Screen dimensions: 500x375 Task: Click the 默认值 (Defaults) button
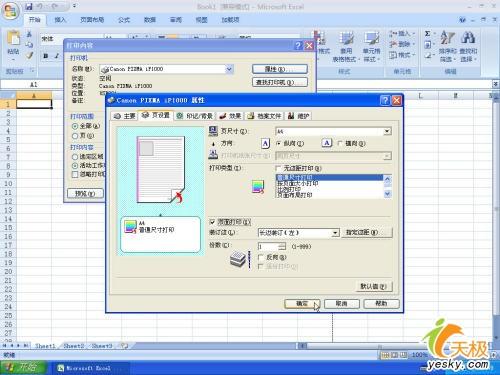click(x=373, y=286)
